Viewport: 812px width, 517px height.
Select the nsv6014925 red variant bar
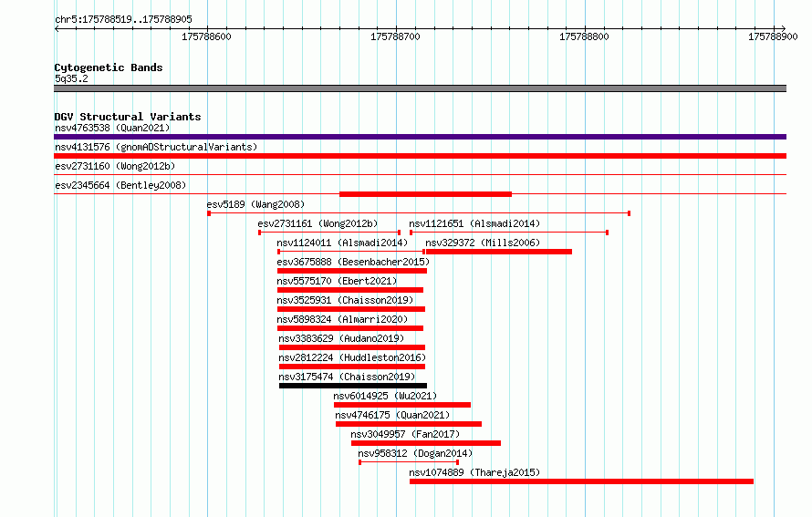point(402,405)
